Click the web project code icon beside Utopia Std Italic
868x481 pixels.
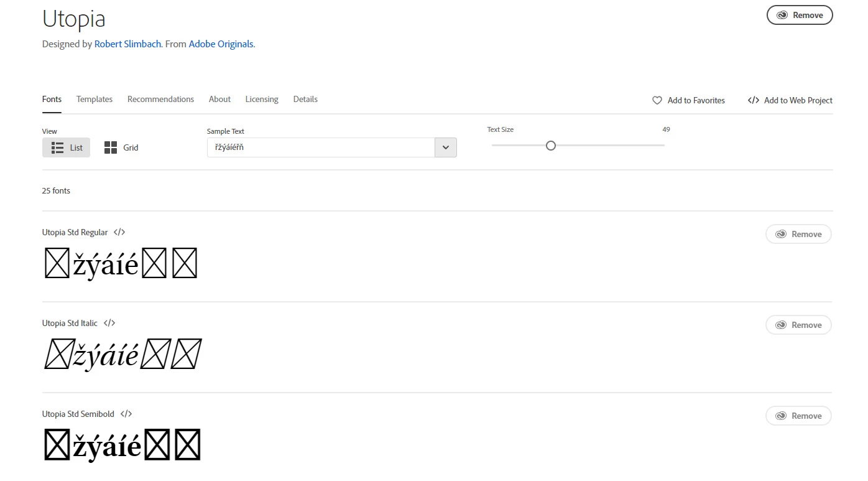tap(109, 323)
